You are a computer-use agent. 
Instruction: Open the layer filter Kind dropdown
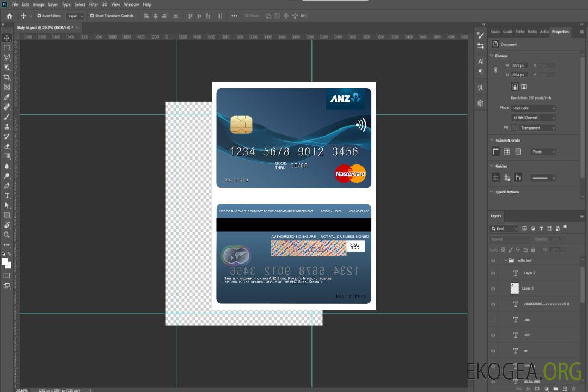click(504, 229)
